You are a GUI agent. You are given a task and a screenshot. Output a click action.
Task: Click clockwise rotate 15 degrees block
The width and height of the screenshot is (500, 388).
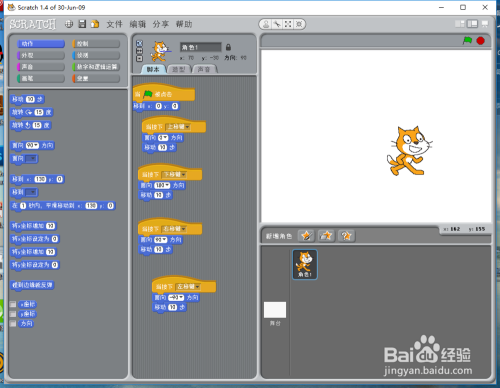32,112
